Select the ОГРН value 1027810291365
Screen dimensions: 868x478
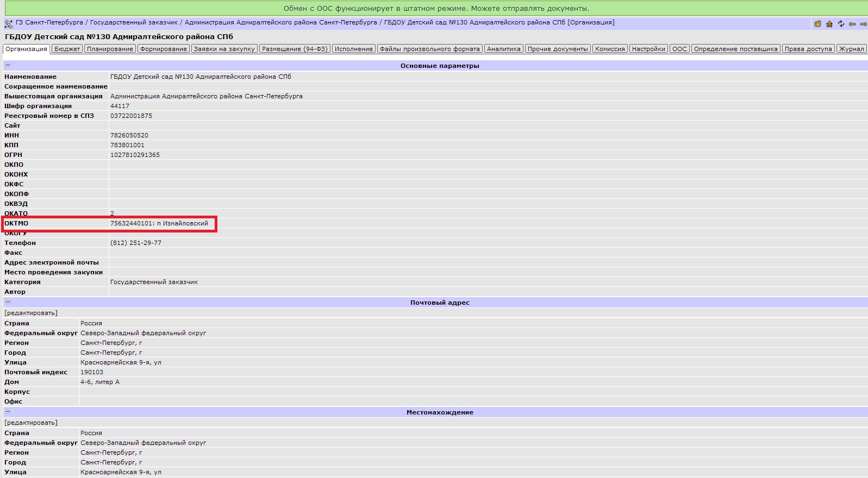point(135,155)
